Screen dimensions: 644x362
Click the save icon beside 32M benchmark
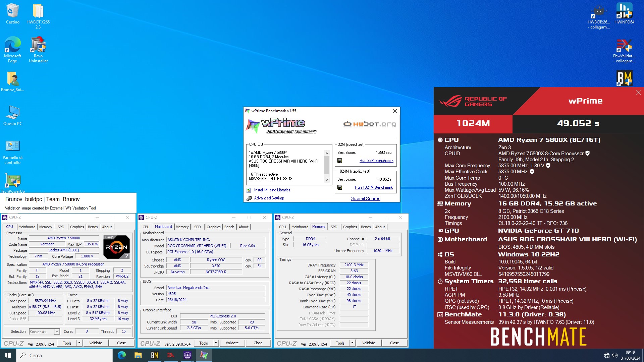point(340,161)
